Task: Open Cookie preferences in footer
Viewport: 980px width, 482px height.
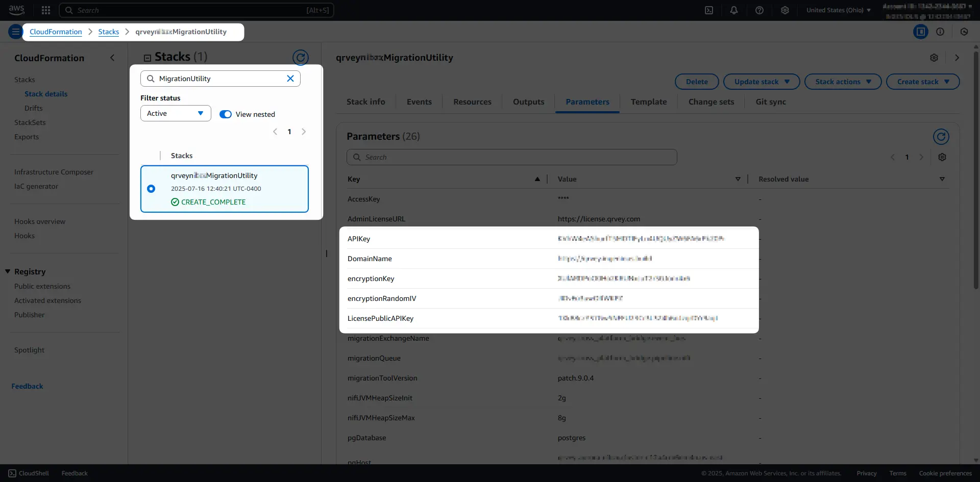Action: [945, 473]
